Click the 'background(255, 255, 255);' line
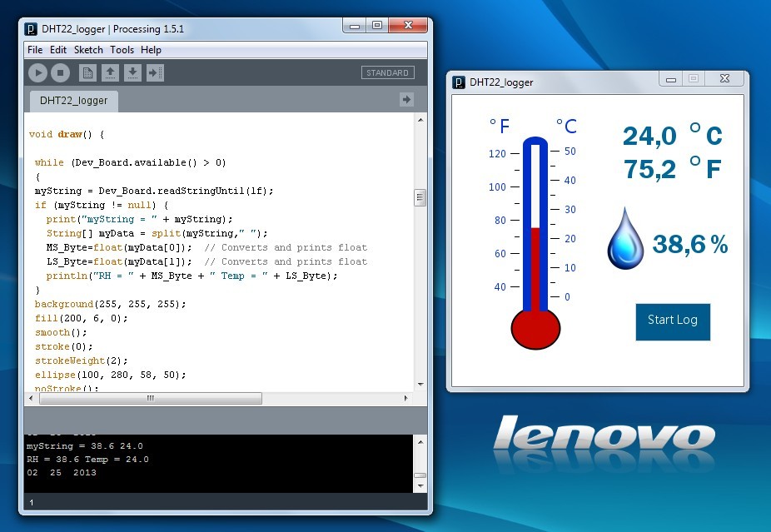The image size is (771, 532). pyautogui.click(x=110, y=305)
